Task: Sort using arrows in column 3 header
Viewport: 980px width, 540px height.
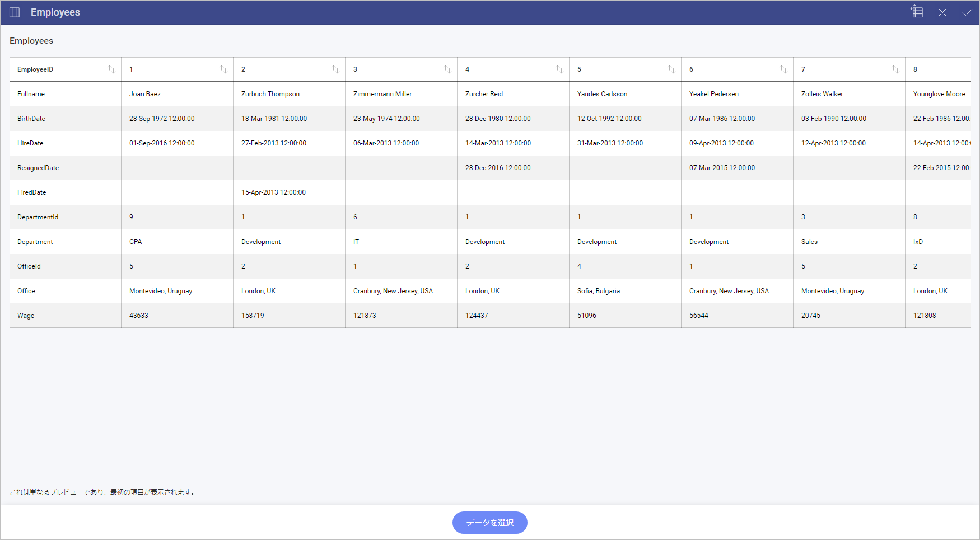Action: [x=447, y=69]
